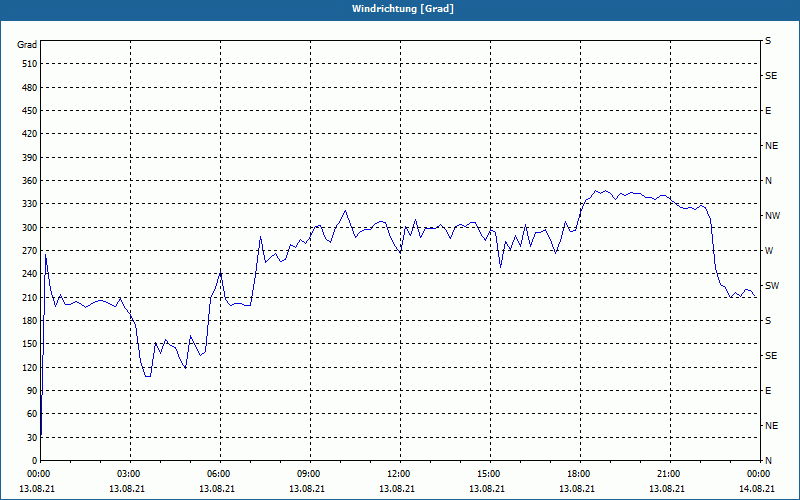Viewport: 800px width, 500px height.
Task: Click the chart title "Windrichtung [Grad]"
Action: (x=403, y=9)
